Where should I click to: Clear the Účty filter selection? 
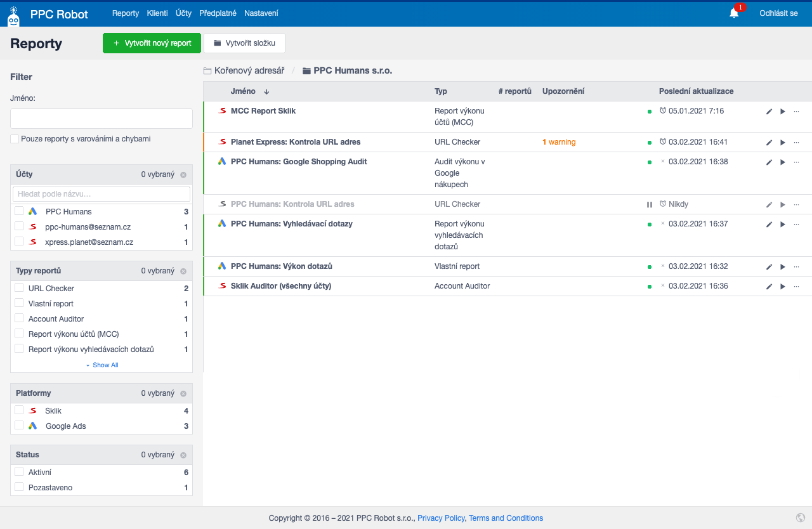183,174
